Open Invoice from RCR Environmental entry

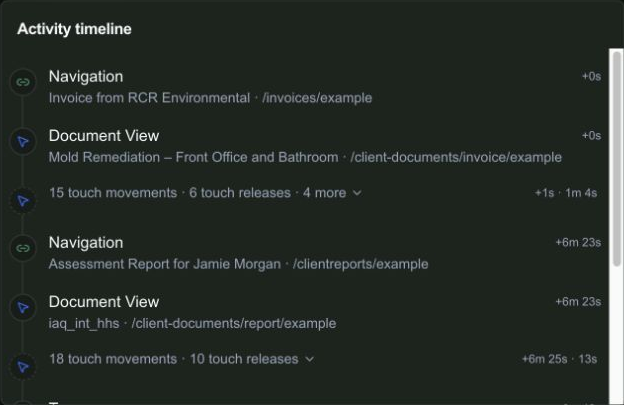pyautogui.click(x=149, y=98)
